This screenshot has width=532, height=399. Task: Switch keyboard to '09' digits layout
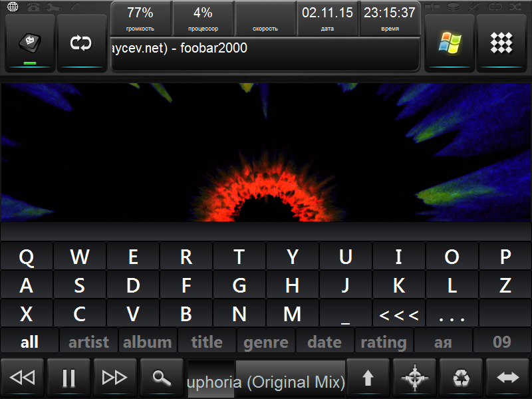tap(501, 342)
